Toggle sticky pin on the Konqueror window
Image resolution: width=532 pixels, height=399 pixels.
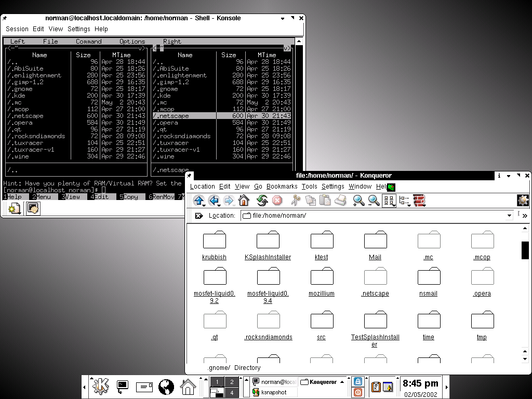point(189,176)
